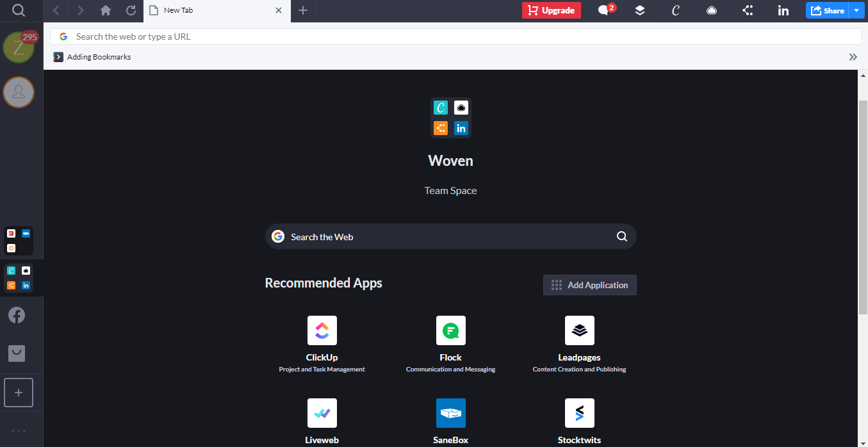Screen dimensions: 868x447
Task: Switch to the Woven space sidebar group
Action: pyautogui.click(x=19, y=278)
